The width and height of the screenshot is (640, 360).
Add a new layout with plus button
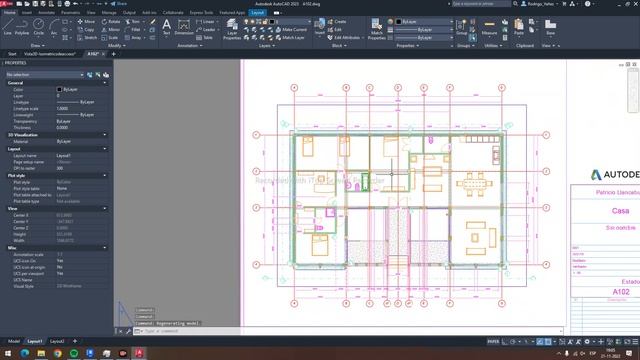75,341
